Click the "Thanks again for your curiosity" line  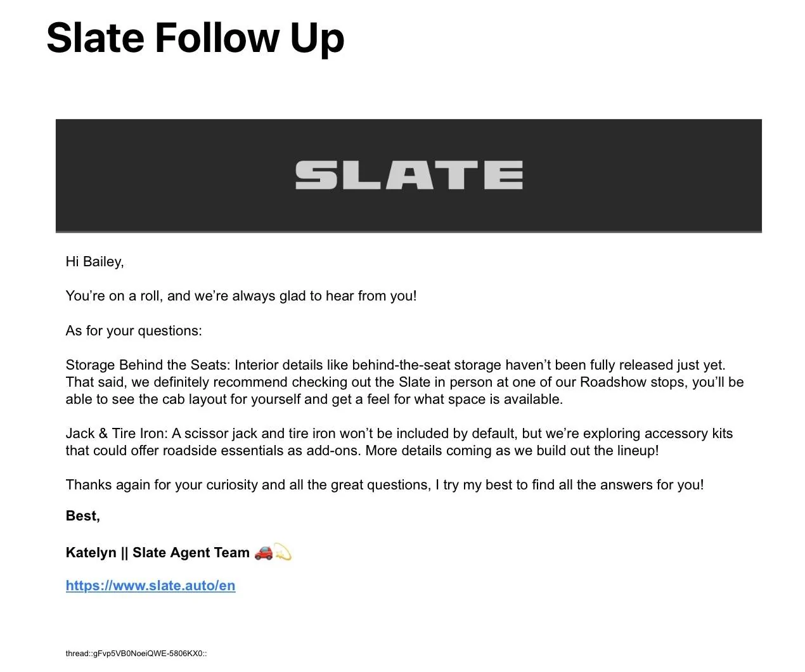(384, 485)
